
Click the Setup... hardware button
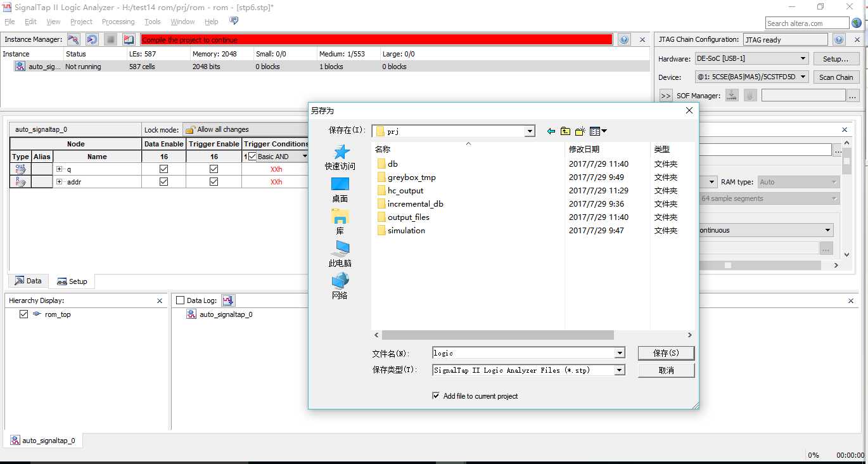(836, 59)
